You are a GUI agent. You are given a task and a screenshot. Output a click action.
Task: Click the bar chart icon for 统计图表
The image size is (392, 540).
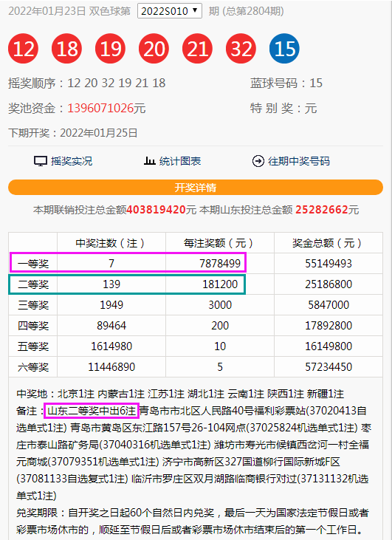(149, 161)
